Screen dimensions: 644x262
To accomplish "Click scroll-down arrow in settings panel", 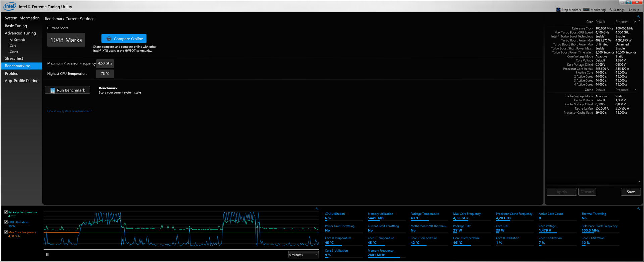I will click(x=639, y=182).
